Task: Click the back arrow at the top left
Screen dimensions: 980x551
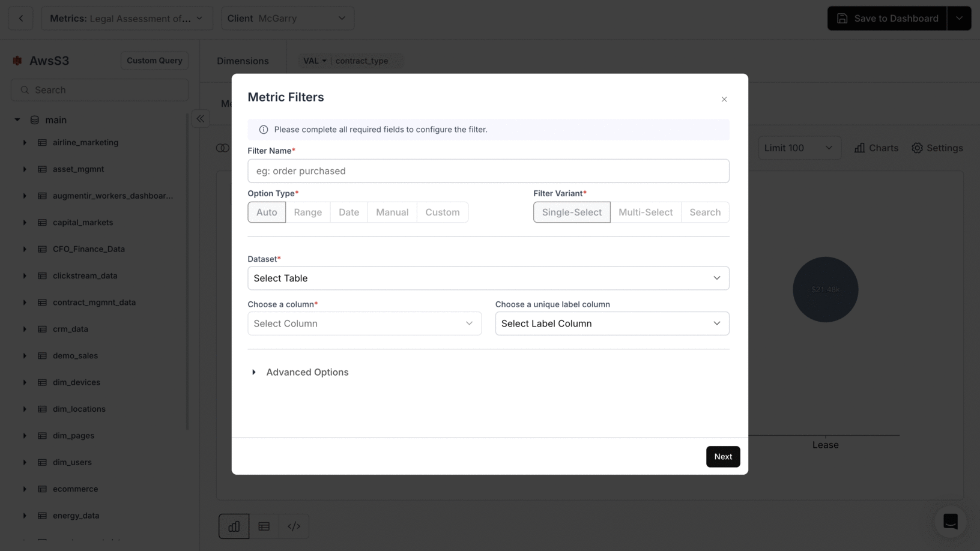Action: click(20, 18)
